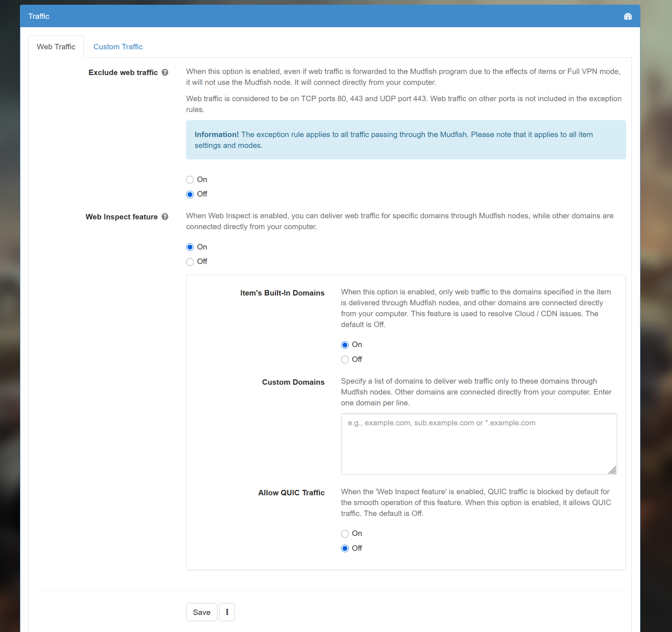672x632 pixels.
Task: Select Off for Exclude web traffic
Action: (x=190, y=194)
